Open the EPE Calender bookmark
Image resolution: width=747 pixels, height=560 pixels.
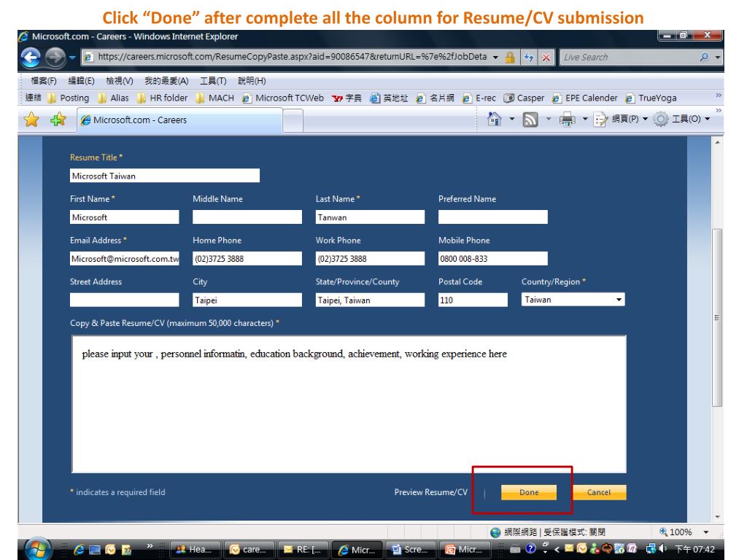pyautogui.click(x=584, y=98)
